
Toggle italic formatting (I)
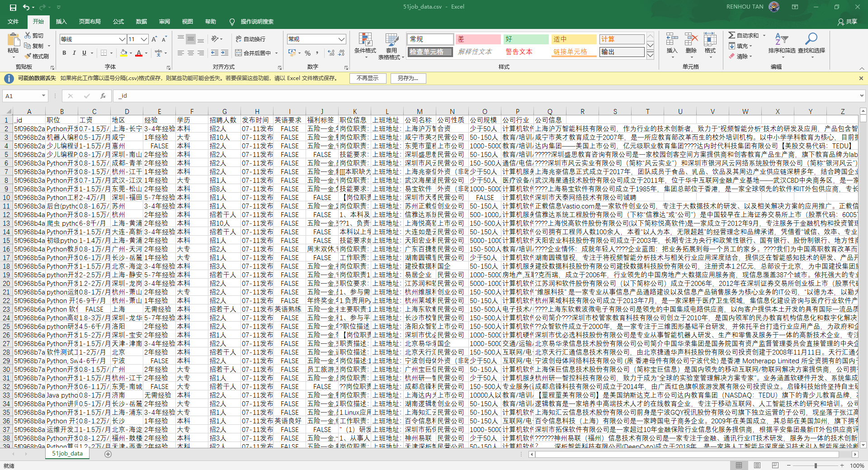pos(74,53)
